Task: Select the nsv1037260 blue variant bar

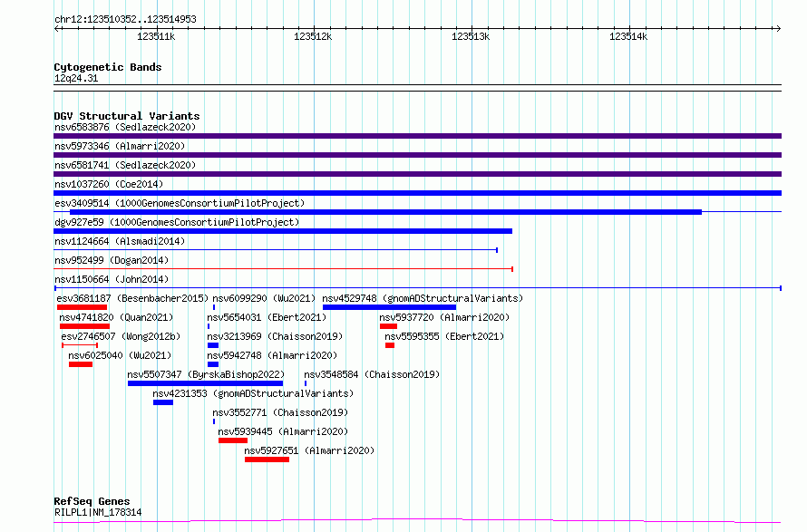Action: click(x=417, y=193)
